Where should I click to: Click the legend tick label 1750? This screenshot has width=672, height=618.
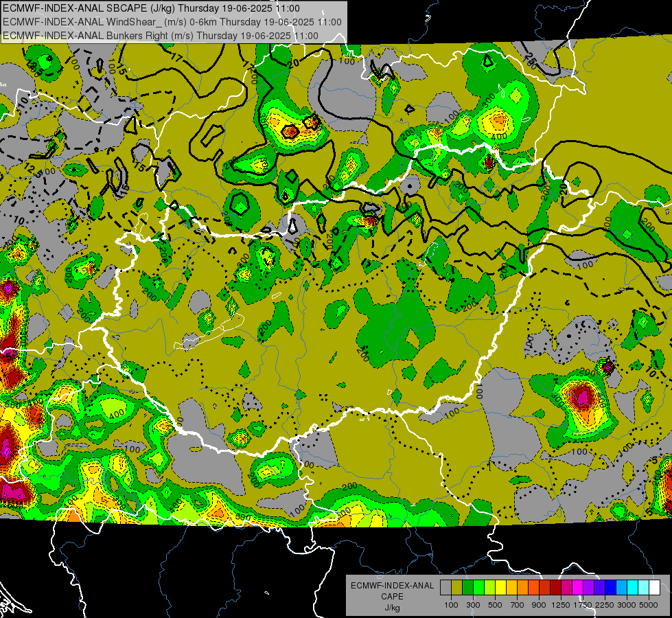pos(583,605)
